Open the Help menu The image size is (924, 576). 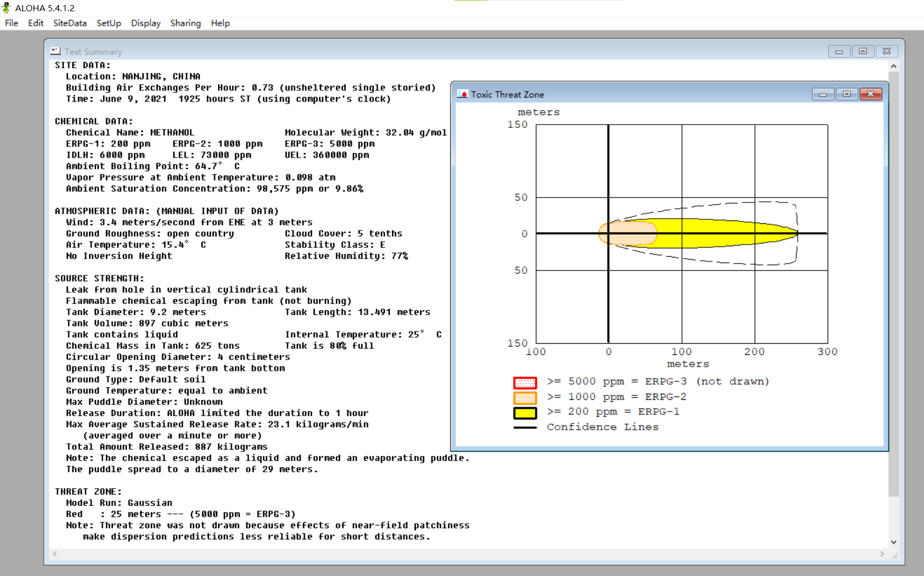tap(220, 23)
